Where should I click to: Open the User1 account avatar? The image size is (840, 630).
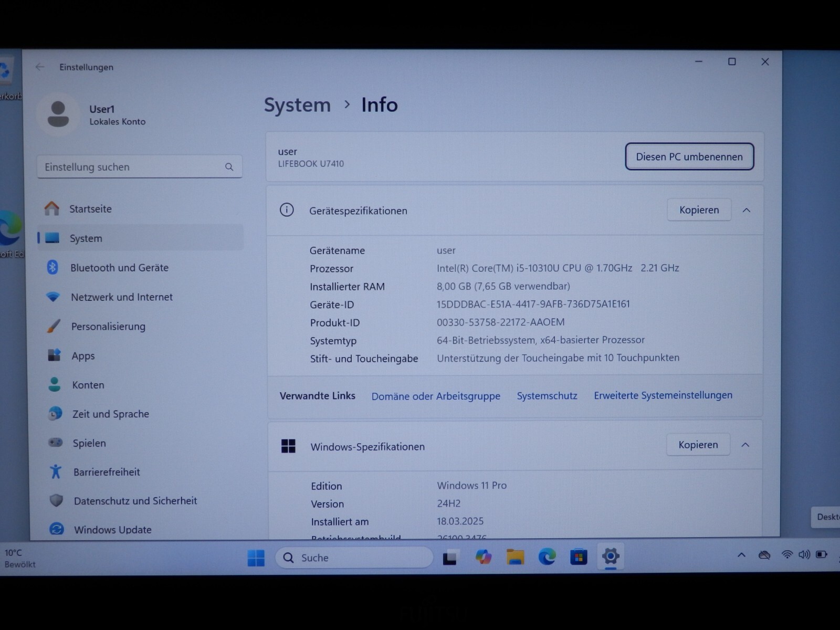pos(58,114)
